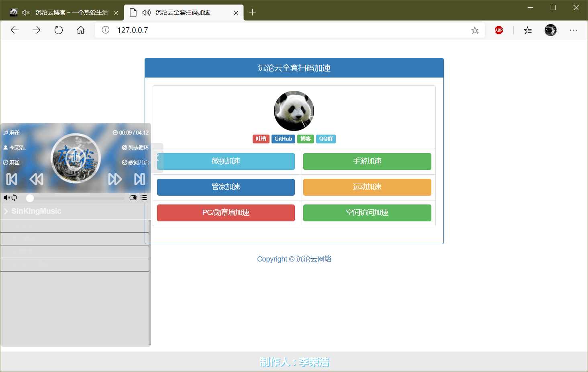
Task: Toggle 歌词开启 to turn lyrics off
Action: pyautogui.click(x=135, y=162)
